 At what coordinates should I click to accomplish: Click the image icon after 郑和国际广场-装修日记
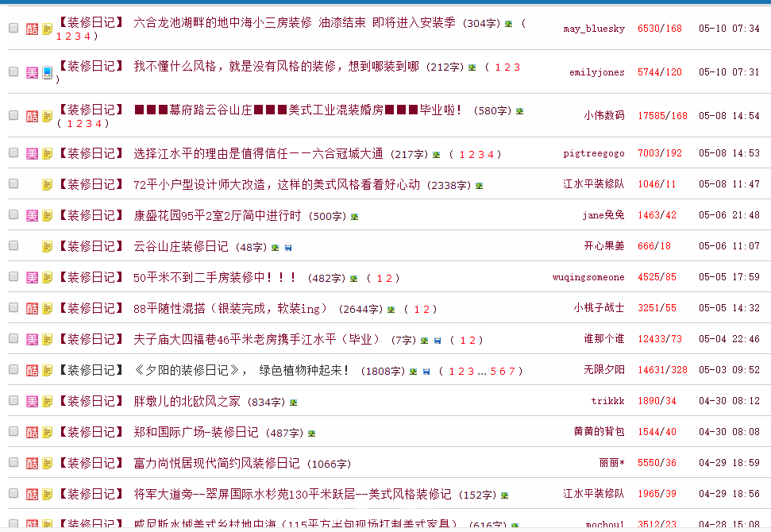311,434
